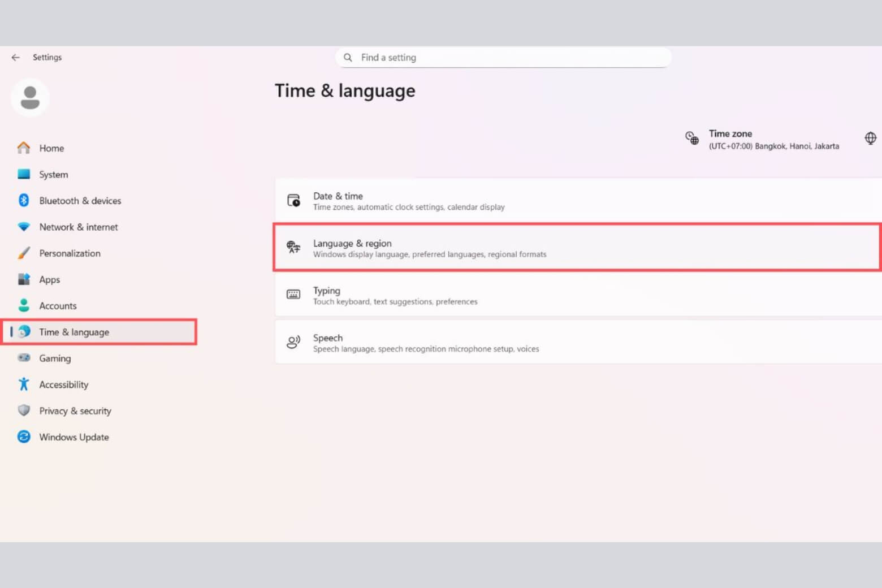Viewport: 882px width, 588px height.
Task: Open Network & internet via its Wi-Fi icon
Action: 23,227
